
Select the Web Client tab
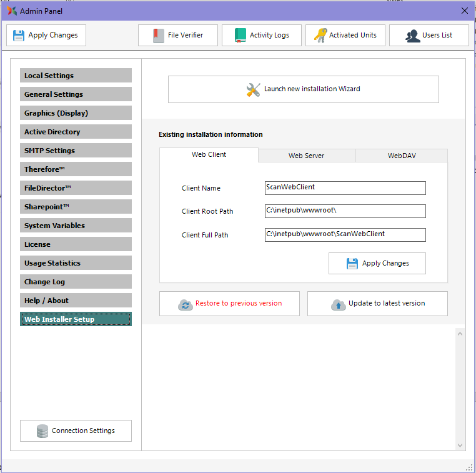tap(209, 154)
